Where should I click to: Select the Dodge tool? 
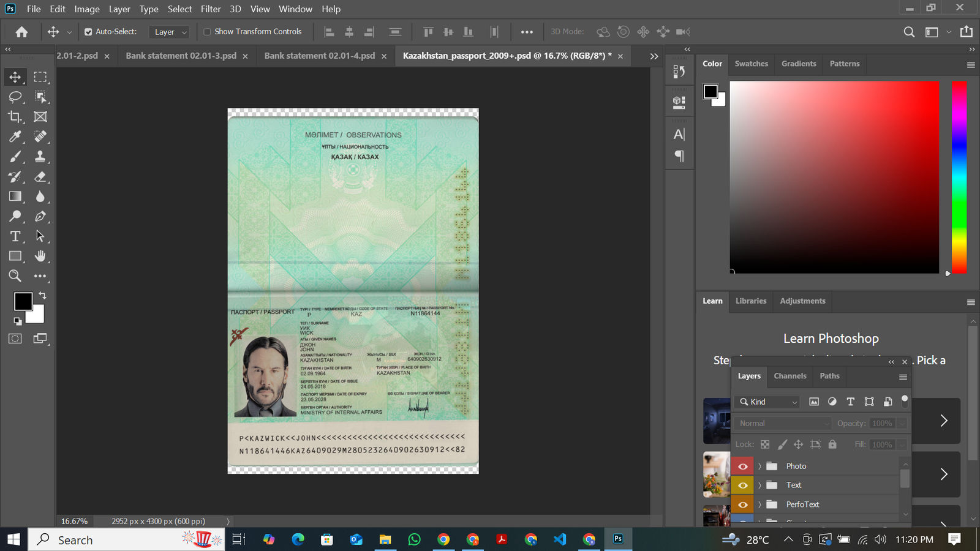coord(15,216)
